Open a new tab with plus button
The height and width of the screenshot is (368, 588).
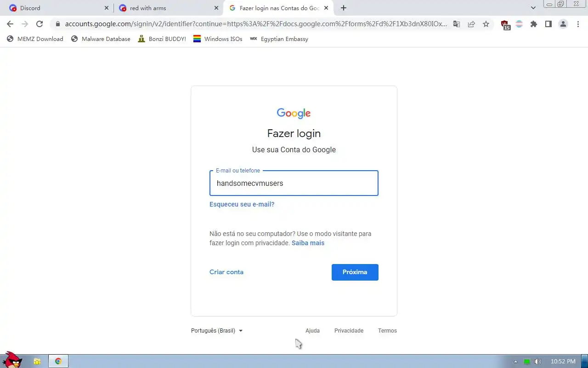click(344, 8)
